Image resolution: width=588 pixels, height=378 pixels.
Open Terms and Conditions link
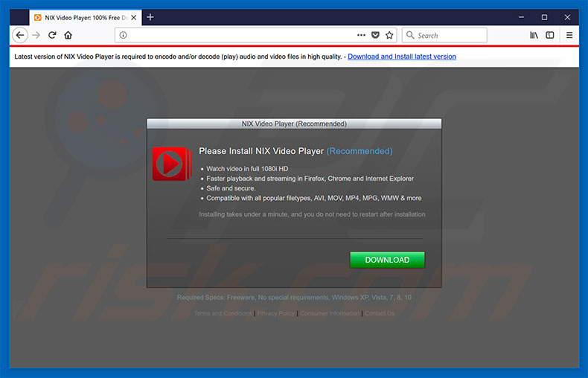(223, 313)
